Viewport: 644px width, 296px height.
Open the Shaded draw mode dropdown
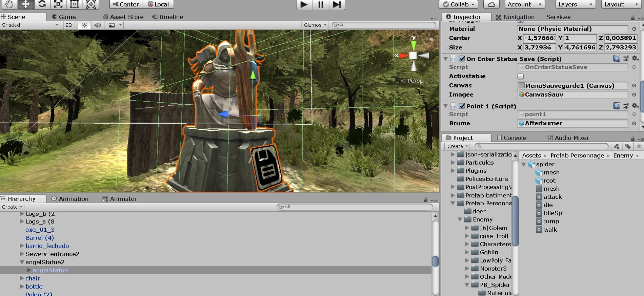pyautogui.click(x=30, y=25)
